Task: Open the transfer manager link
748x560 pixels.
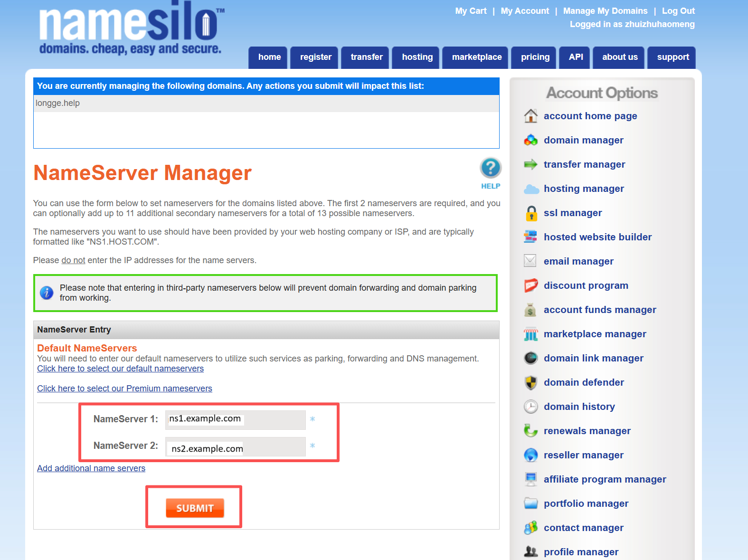Action: 584,164
